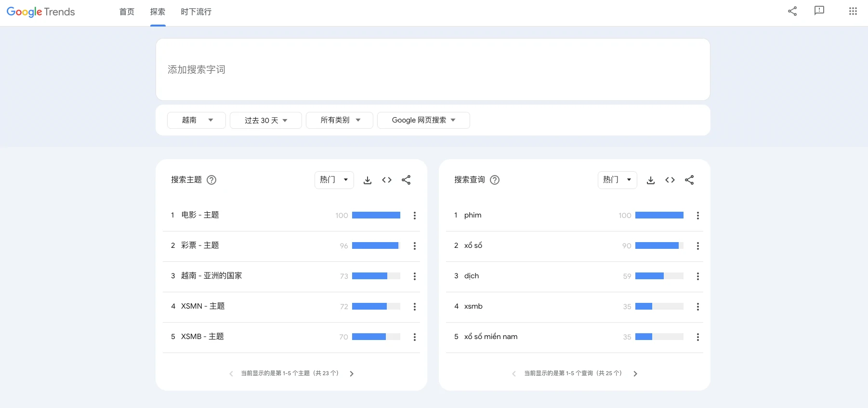Share page using top header share icon
Image resolution: width=868 pixels, height=408 pixels.
point(792,11)
